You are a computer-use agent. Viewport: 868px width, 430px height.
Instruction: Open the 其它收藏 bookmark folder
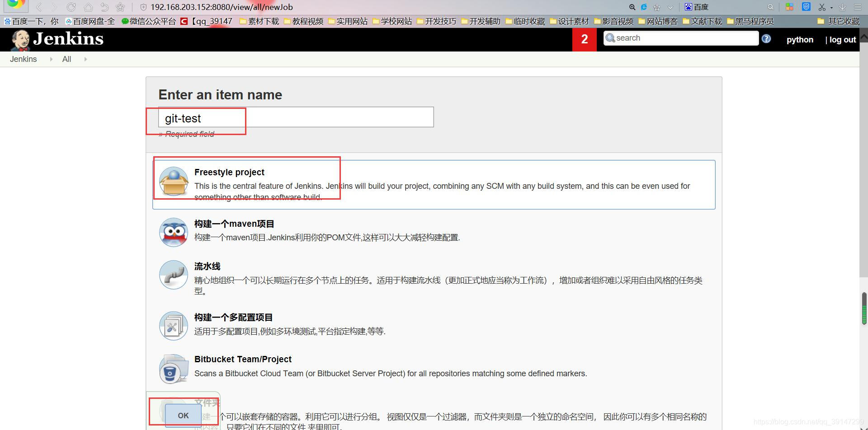click(x=839, y=21)
